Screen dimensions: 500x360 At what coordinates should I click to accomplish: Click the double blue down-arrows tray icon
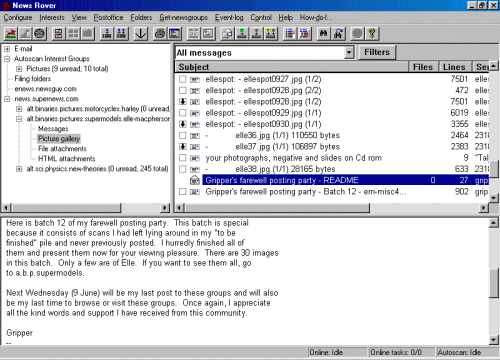click(x=122, y=34)
